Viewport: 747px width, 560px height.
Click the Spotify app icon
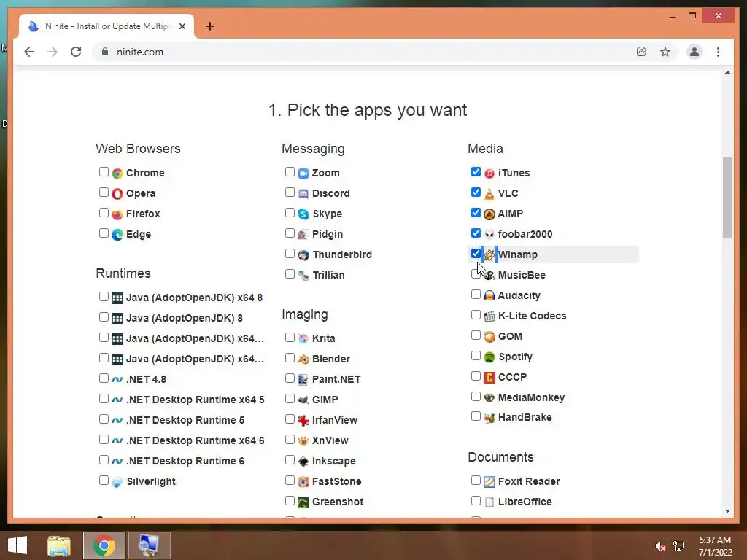[489, 357]
